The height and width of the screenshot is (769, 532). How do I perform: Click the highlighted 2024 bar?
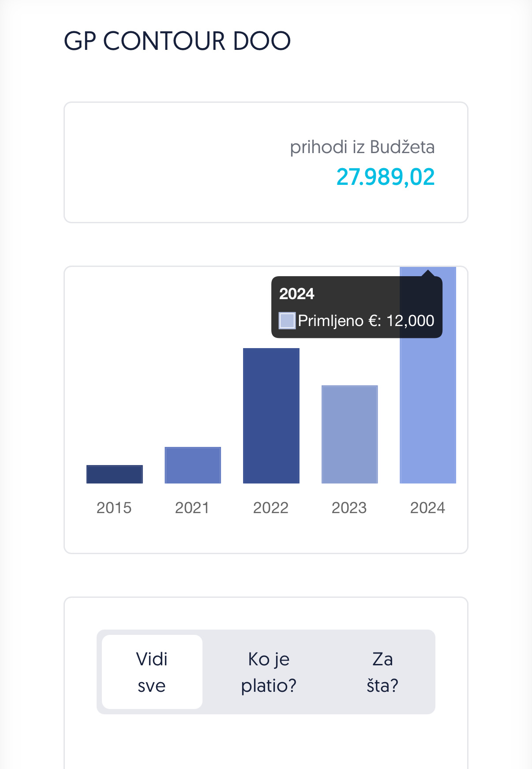[x=428, y=410]
